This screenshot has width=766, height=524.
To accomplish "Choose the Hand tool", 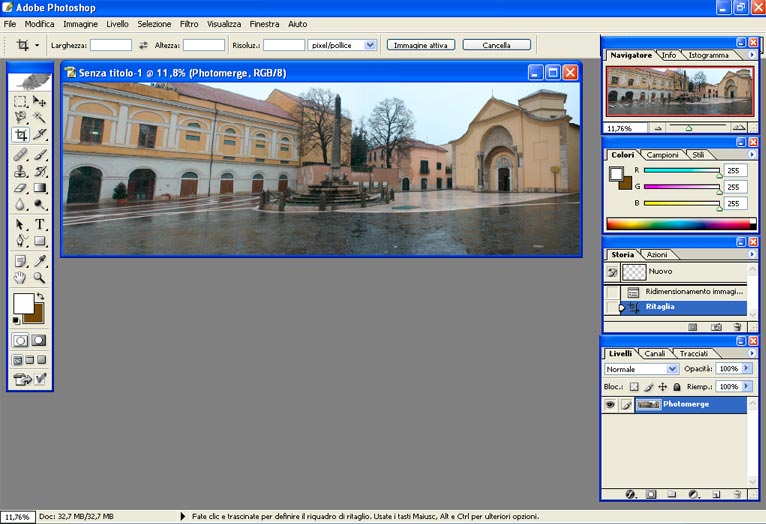I will coord(20,278).
